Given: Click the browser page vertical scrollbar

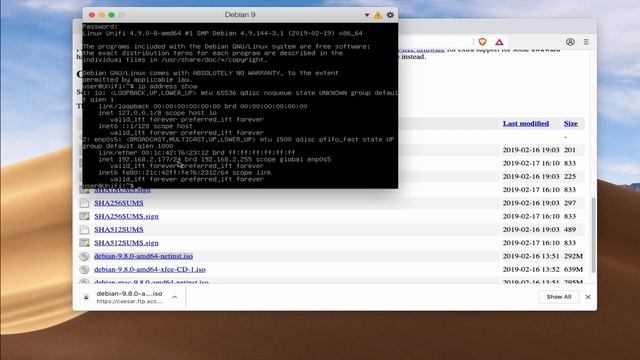Looking at the screenshot, I should coord(594,235).
